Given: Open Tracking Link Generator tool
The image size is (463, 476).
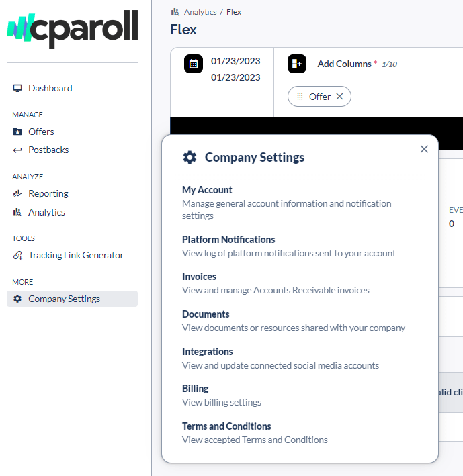Looking at the screenshot, I should [x=76, y=256].
